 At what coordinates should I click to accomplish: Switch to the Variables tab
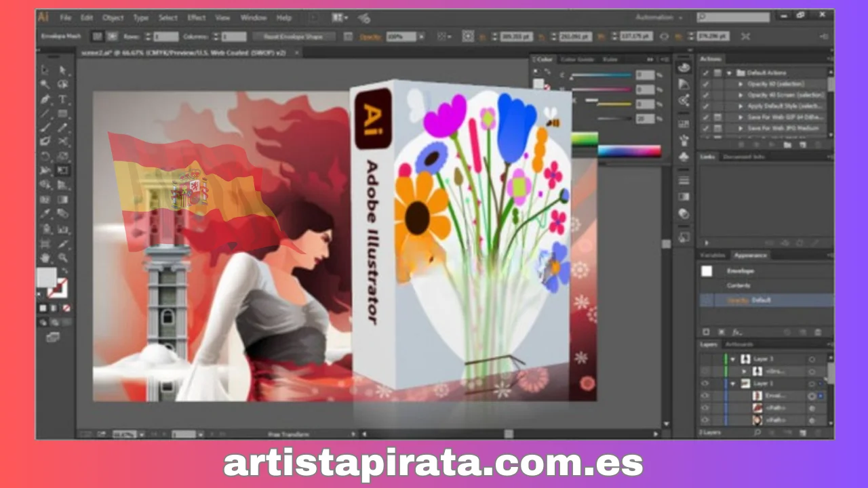tap(713, 255)
